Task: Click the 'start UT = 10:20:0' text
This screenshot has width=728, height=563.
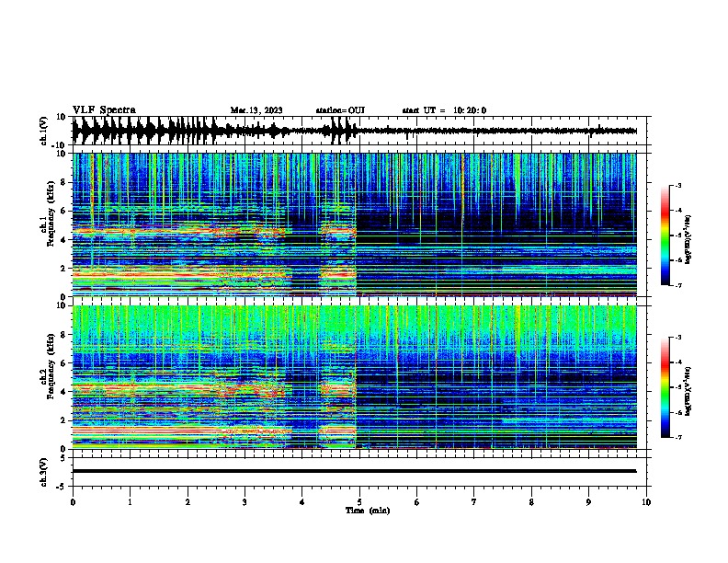Action: click(444, 110)
